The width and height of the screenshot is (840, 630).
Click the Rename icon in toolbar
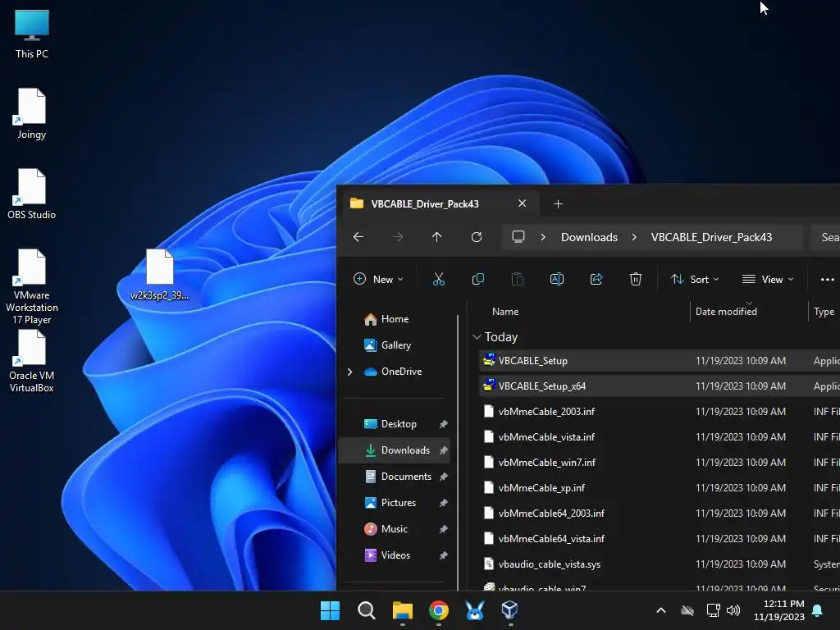[x=557, y=279]
